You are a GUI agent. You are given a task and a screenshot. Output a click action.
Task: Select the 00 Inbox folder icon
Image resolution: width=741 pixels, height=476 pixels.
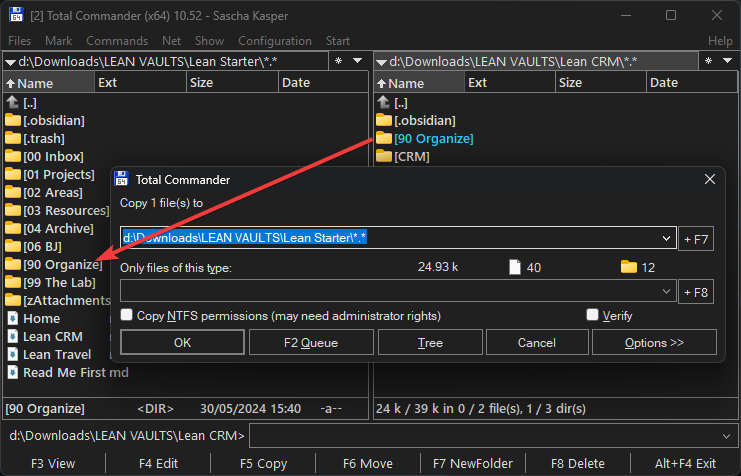[13, 156]
